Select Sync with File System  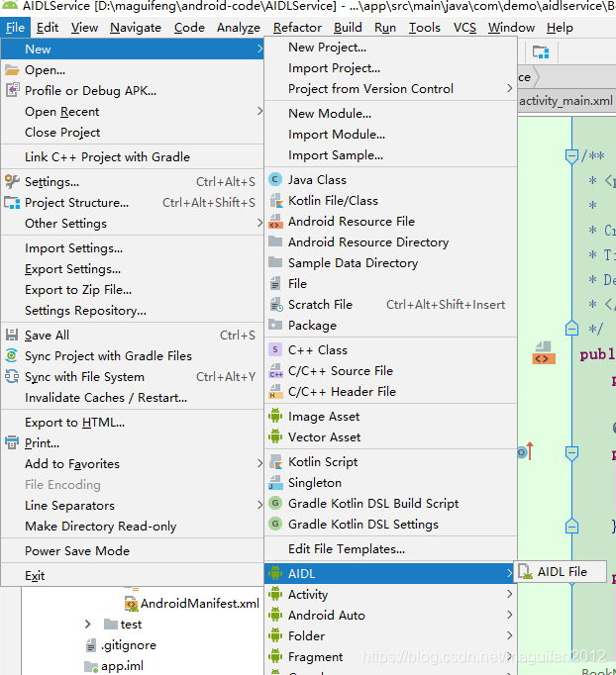tap(133, 377)
